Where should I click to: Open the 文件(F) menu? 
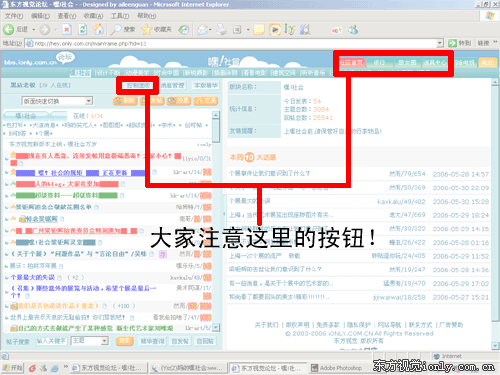pyautogui.click(x=14, y=16)
